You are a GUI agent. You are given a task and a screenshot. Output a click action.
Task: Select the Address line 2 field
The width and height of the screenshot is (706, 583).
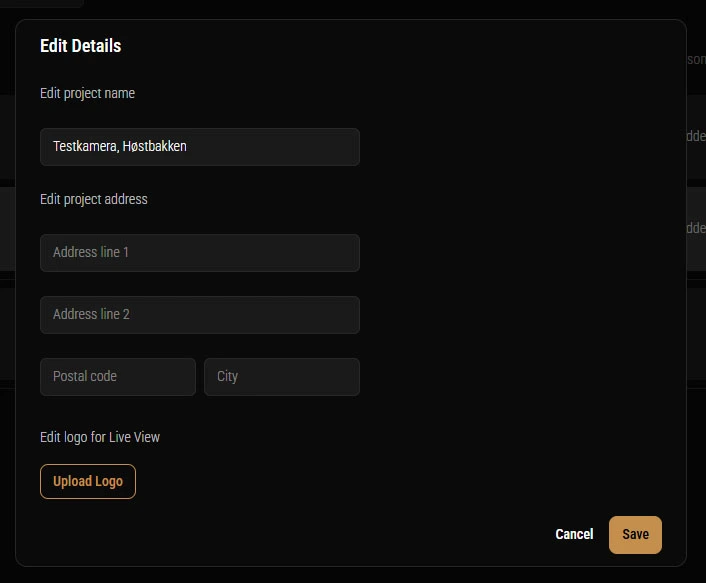200,315
